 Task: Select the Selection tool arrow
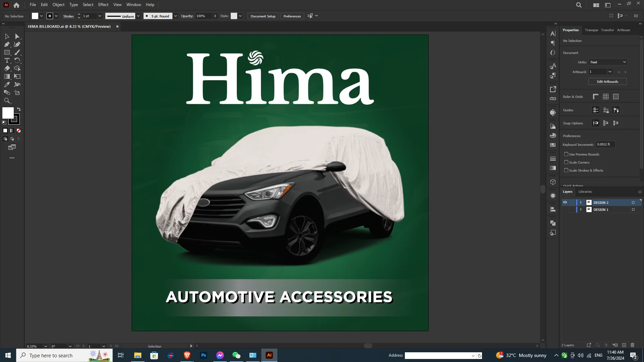(7, 36)
